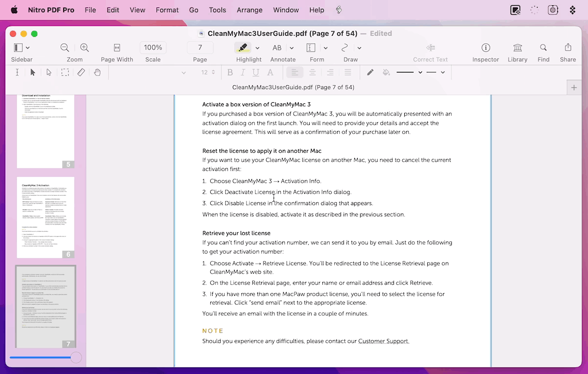Choose the rectangular marquee select tool
This screenshot has width=588, height=374.
[x=65, y=72]
